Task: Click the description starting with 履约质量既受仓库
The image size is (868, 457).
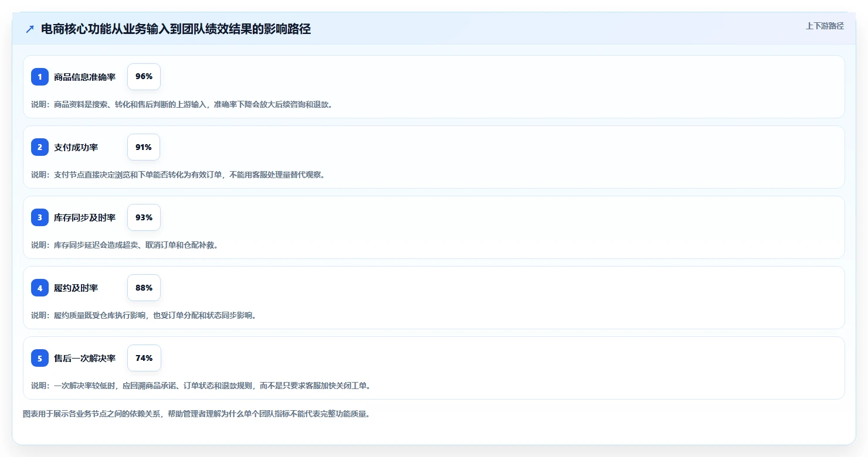Action: (x=144, y=315)
